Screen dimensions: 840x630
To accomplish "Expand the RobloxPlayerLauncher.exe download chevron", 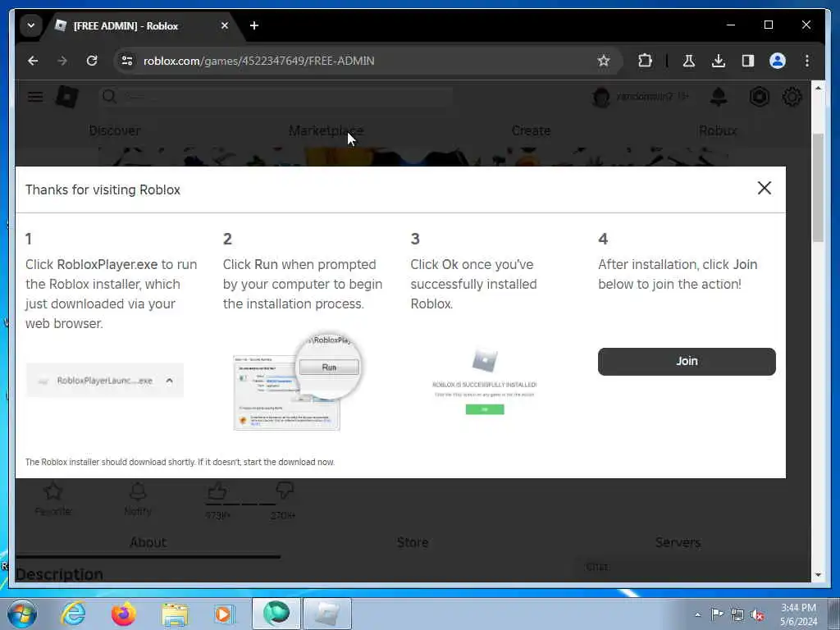I will click(x=169, y=381).
